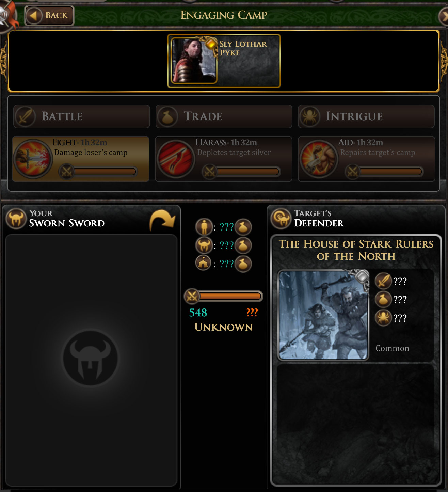This screenshot has height=492, width=448.
Task: Select the Battle tab
Action: (82, 116)
